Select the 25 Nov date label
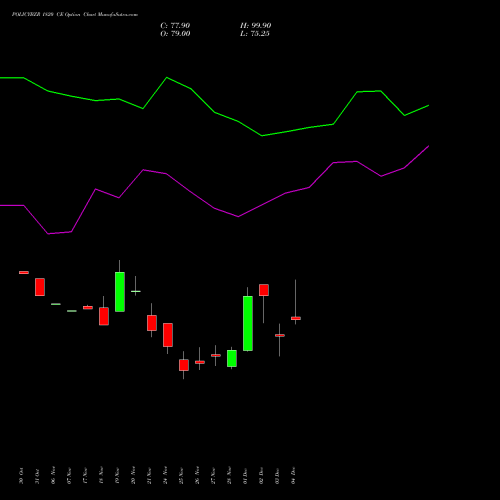Viewport: 500px width, 500px height. (181, 476)
